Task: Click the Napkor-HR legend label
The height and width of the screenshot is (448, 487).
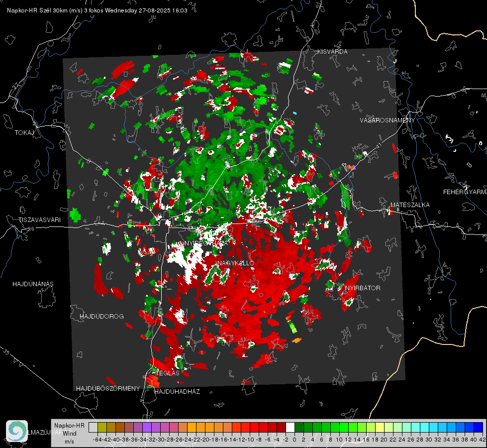Action: pyautogui.click(x=69, y=425)
